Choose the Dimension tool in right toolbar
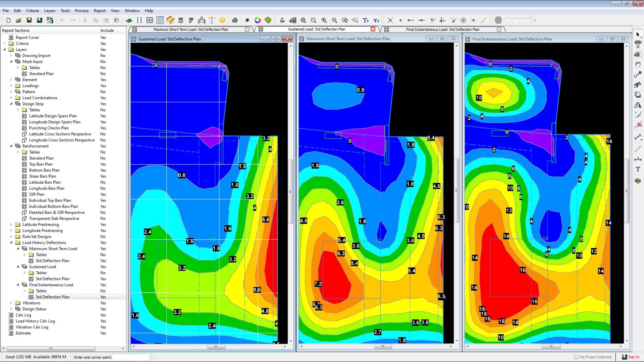Viewport: 644px width, 362px height. pos(638,159)
